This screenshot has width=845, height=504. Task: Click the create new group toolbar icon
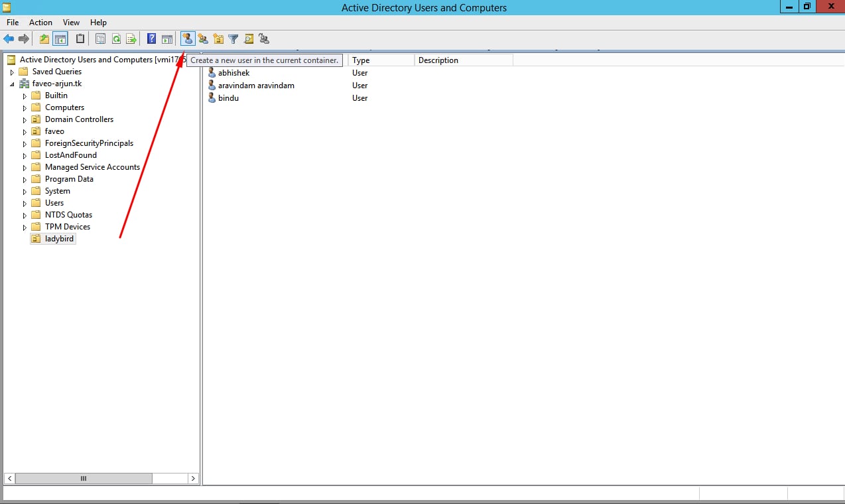(203, 39)
